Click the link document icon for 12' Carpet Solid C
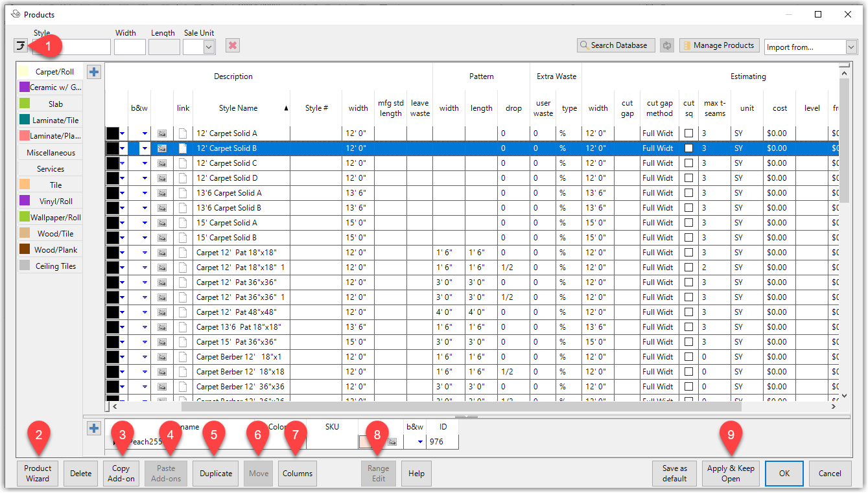This screenshot has width=868, height=493. click(183, 163)
